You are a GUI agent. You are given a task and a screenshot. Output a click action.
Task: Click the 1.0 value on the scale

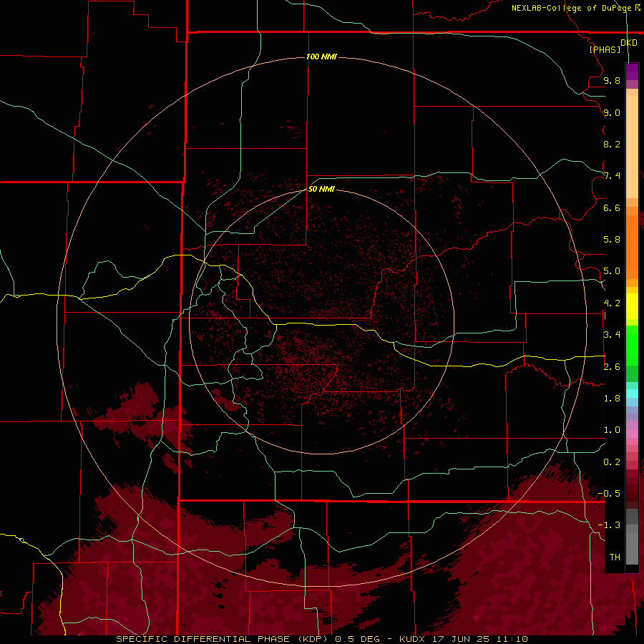612,430
